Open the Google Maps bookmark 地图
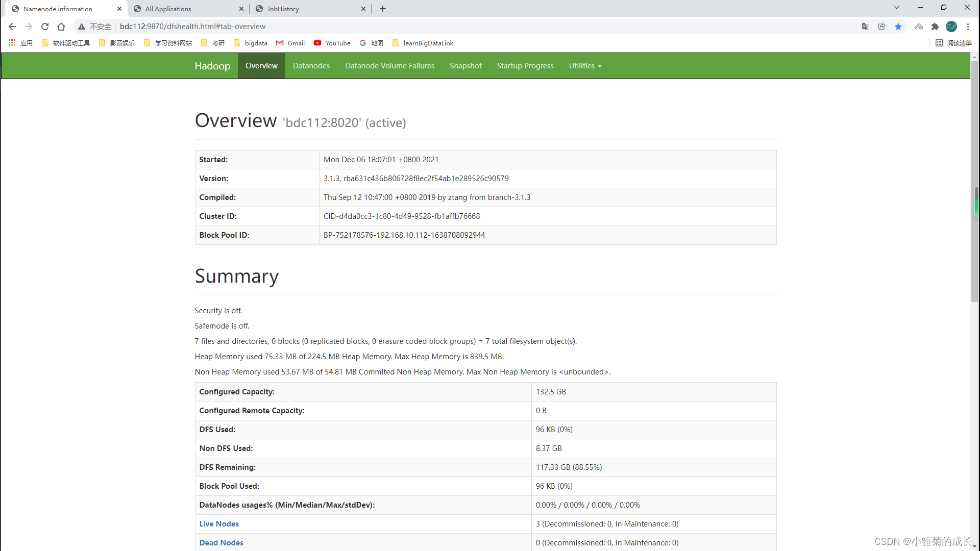Viewport: 980px width, 551px height. click(x=372, y=43)
